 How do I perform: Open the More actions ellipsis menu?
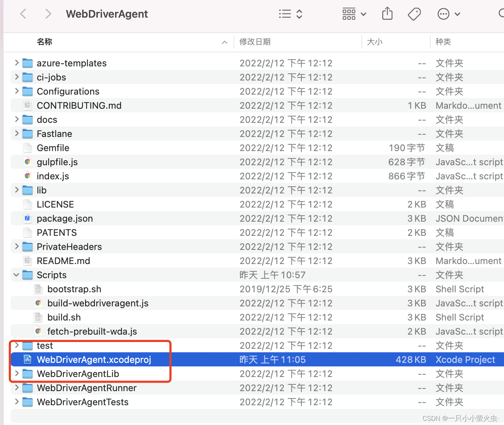click(x=449, y=14)
